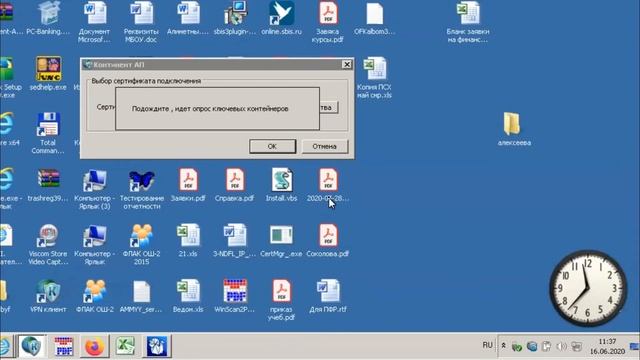The height and width of the screenshot is (360, 640).
Task: Open the online.sbis.ru shortcut
Action: click(281, 18)
